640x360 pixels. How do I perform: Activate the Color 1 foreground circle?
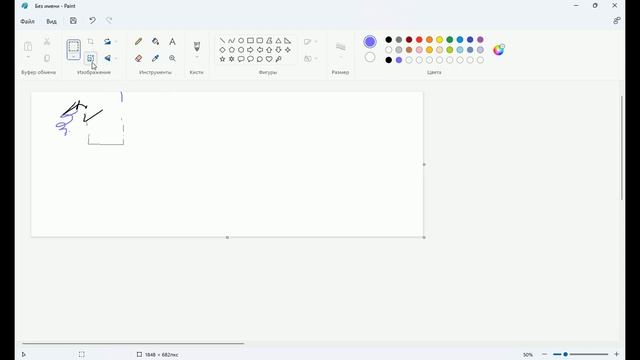pos(370,42)
